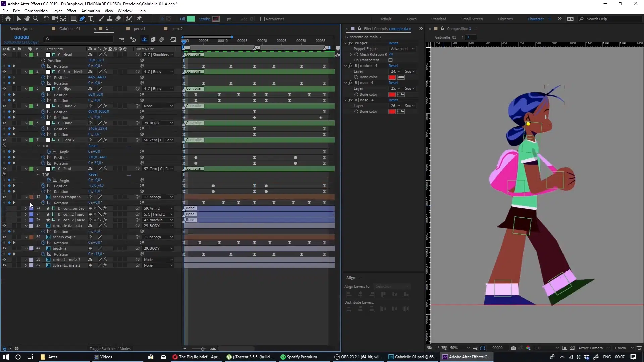Check the On Transparent option
This screenshot has height=362, width=644.
click(390, 60)
